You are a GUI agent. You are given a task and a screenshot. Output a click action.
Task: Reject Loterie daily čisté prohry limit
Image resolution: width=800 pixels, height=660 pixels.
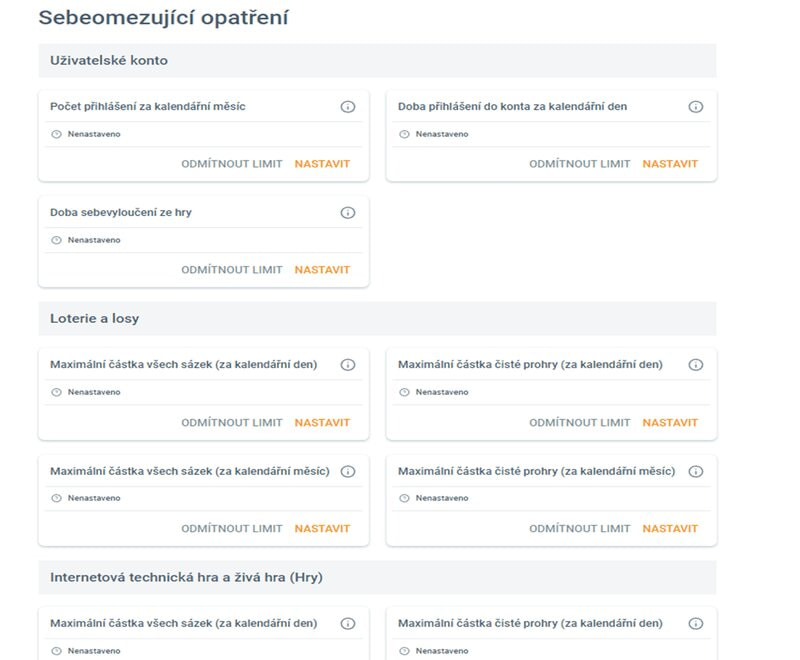[580, 423]
